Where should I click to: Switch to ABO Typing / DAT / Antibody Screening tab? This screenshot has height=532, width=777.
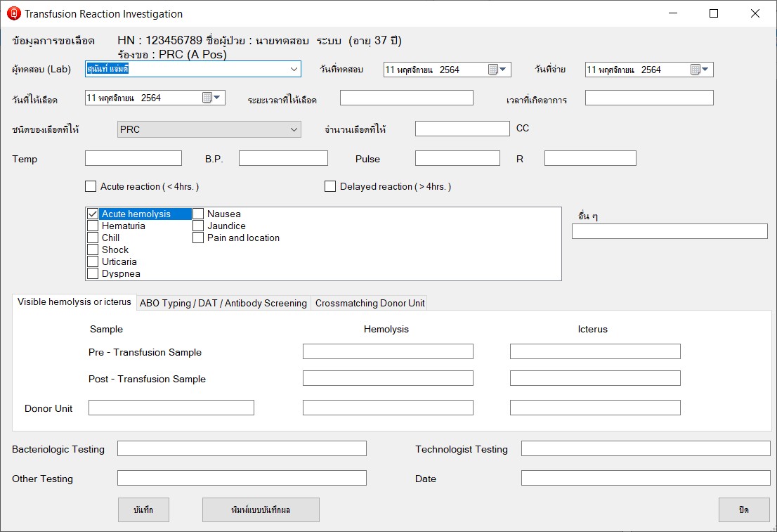(x=223, y=303)
